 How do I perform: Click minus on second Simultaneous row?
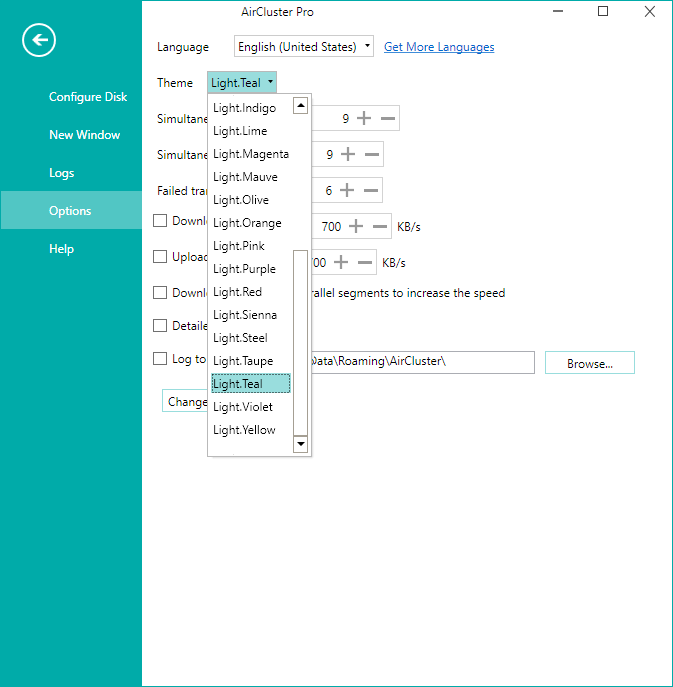pos(372,154)
